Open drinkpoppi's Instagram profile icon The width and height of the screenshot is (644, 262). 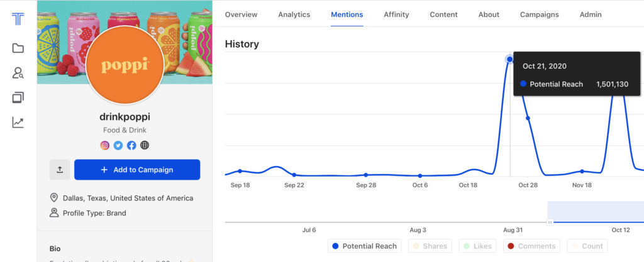(105, 145)
